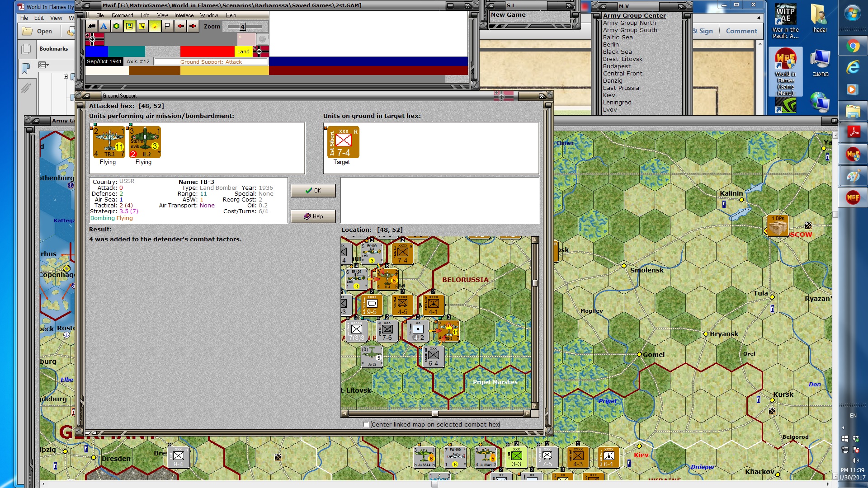The image size is (868, 488).
Task: Click the yellow Land phase indicator
Action: pyautogui.click(x=243, y=52)
